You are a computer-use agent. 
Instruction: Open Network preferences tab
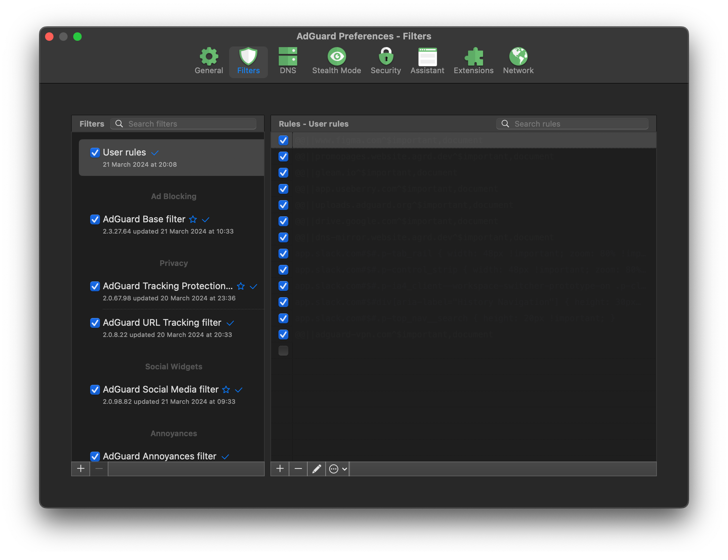518,59
